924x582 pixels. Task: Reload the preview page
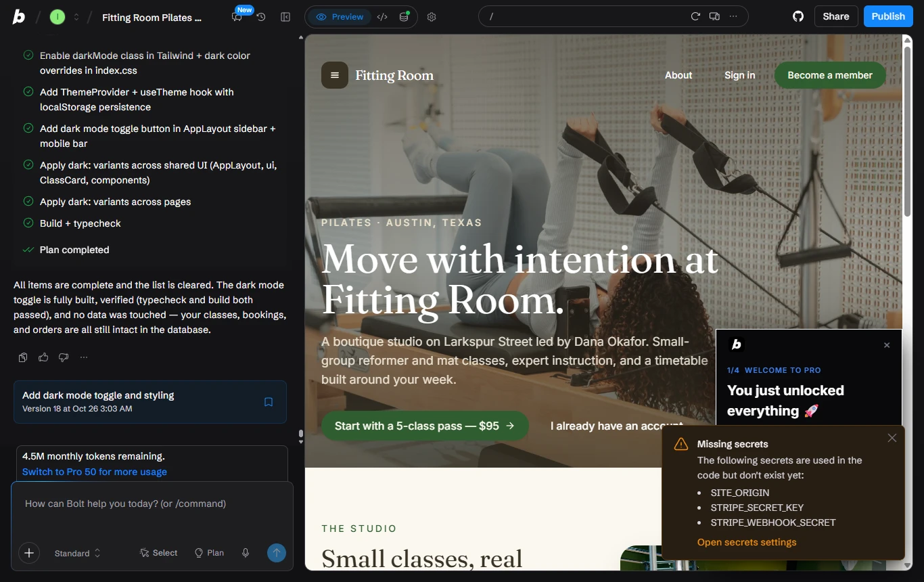[695, 16]
